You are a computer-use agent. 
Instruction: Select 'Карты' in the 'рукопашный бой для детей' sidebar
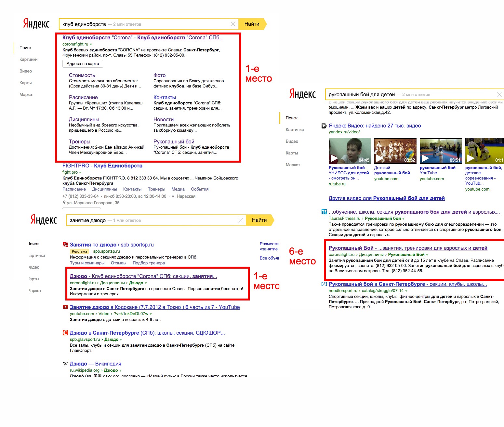[x=292, y=153]
